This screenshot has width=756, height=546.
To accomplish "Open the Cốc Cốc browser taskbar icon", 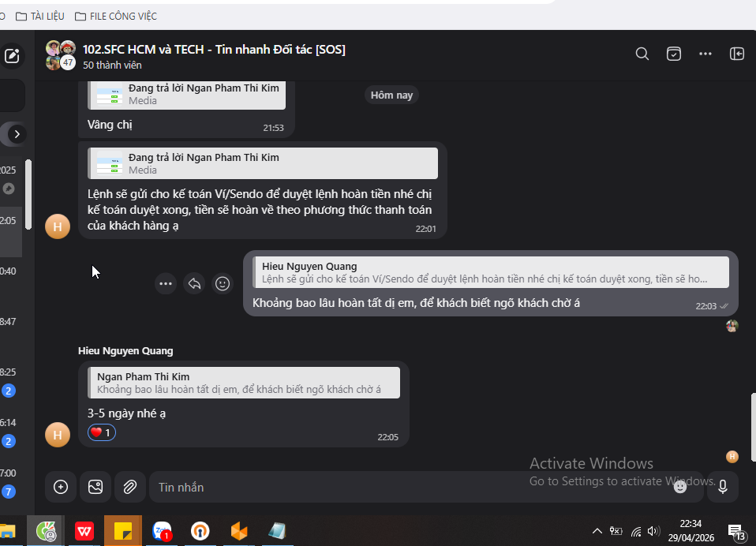I will tap(46, 531).
